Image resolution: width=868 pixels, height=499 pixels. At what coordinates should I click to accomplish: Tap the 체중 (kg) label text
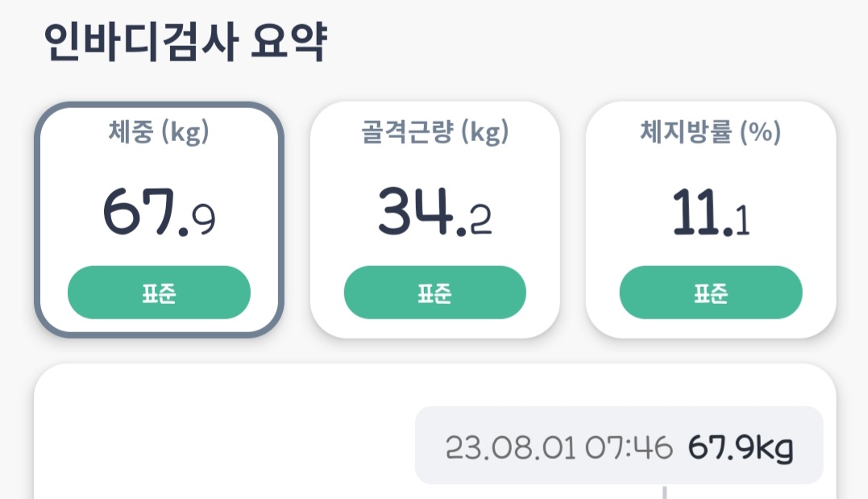pyautogui.click(x=159, y=133)
